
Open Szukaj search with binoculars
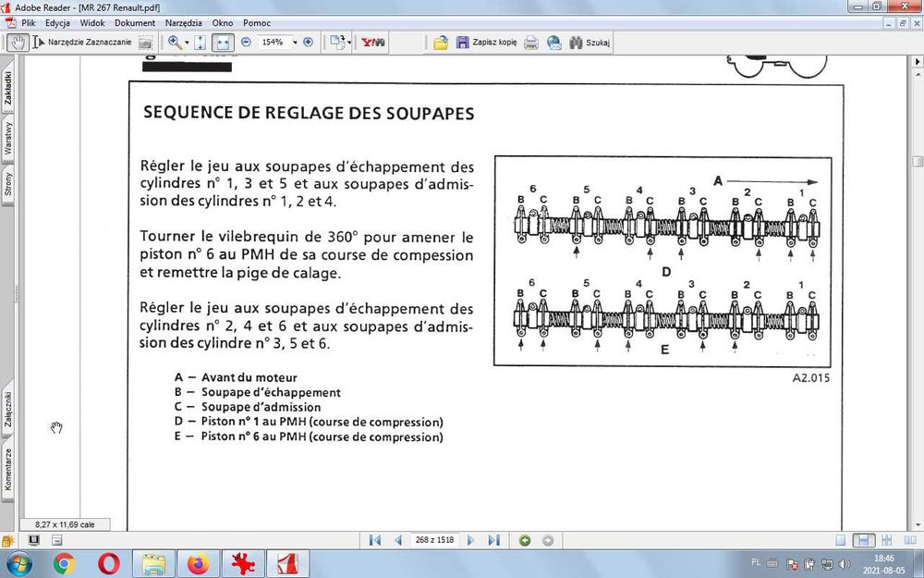coord(590,43)
